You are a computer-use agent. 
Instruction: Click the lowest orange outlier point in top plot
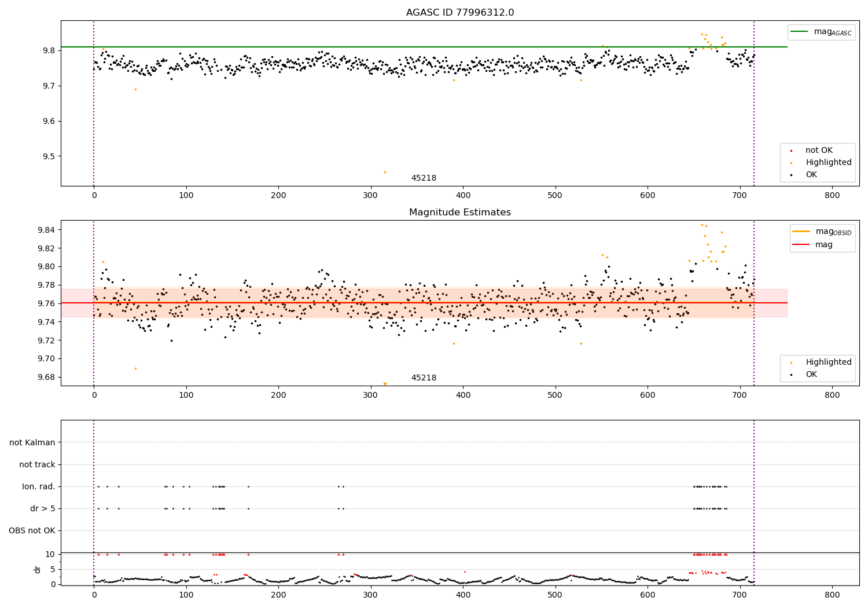tap(385, 172)
